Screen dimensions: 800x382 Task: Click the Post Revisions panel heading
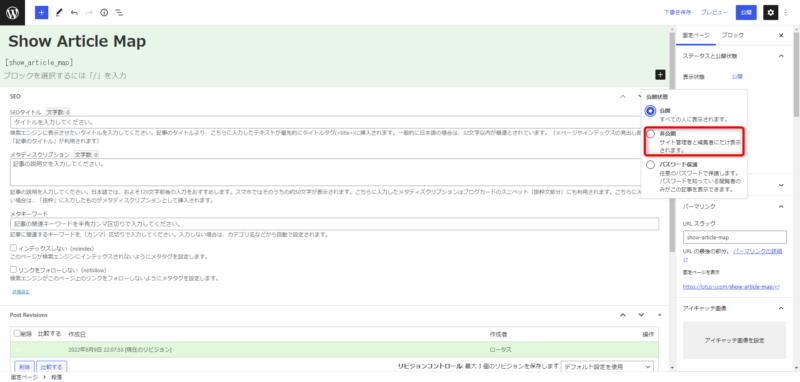[x=29, y=315]
